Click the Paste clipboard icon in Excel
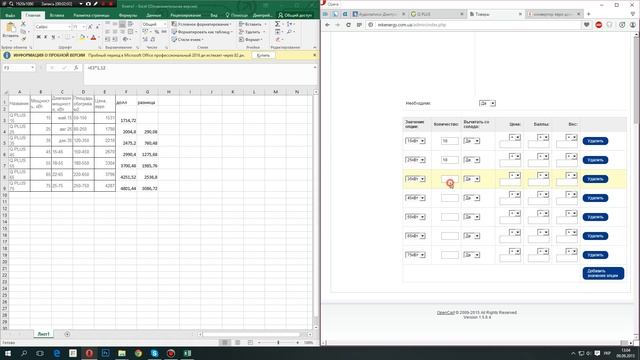Viewport: 640px width, 360px height. (x=10, y=28)
